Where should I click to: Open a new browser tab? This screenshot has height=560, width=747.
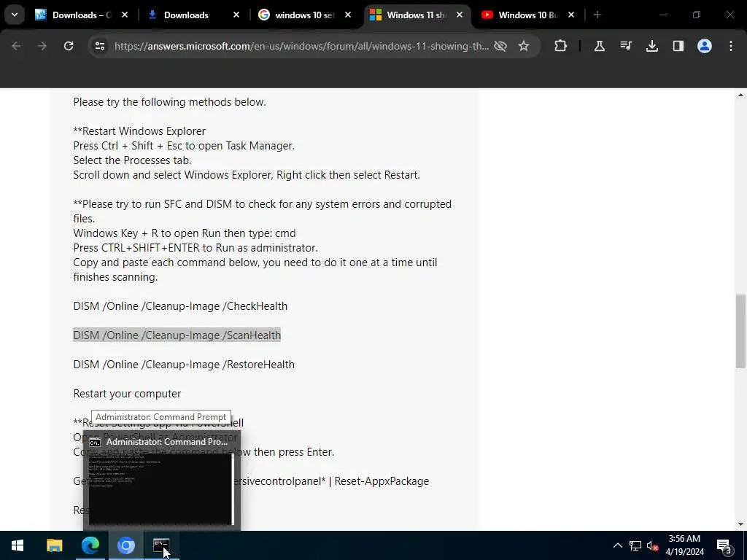click(x=597, y=15)
